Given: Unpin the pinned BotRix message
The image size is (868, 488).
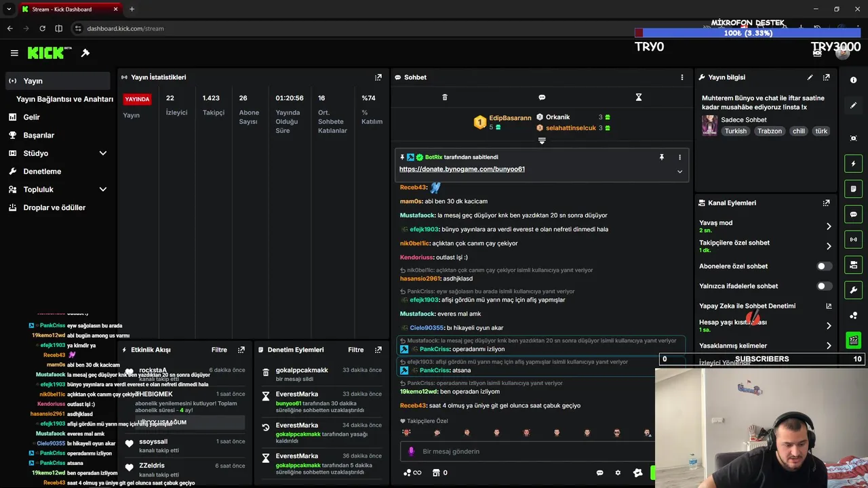Looking at the screenshot, I should (x=662, y=157).
